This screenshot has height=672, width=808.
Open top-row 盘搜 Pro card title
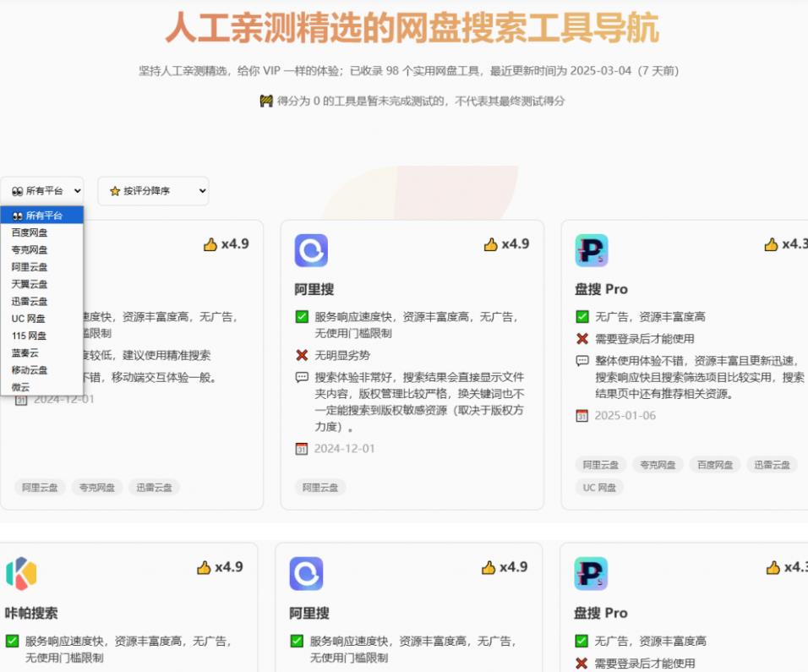pyautogui.click(x=602, y=290)
